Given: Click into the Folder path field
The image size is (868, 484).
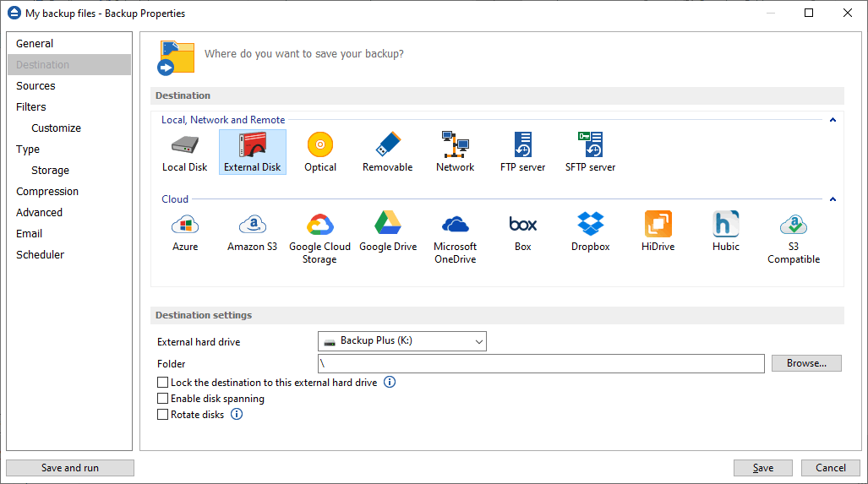Looking at the screenshot, I should coord(541,363).
